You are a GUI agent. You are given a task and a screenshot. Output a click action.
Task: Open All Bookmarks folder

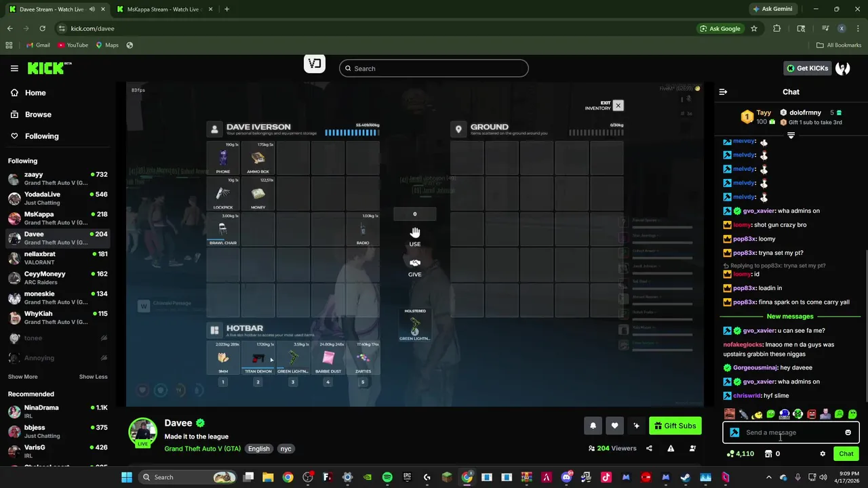click(839, 45)
